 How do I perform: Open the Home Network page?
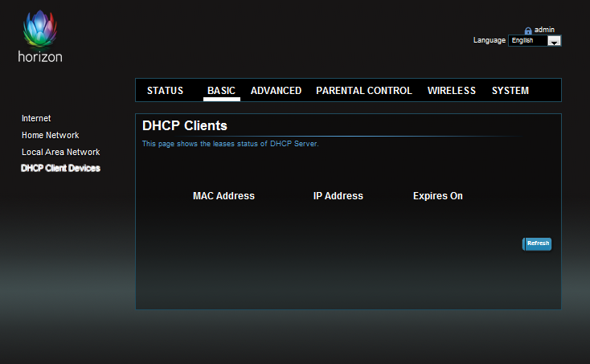coord(50,135)
